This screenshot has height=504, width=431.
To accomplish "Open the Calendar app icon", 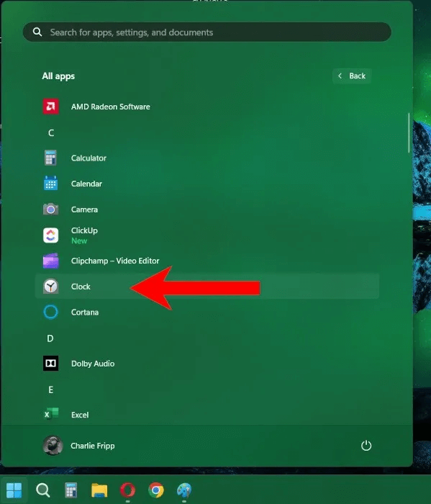I will tap(51, 183).
